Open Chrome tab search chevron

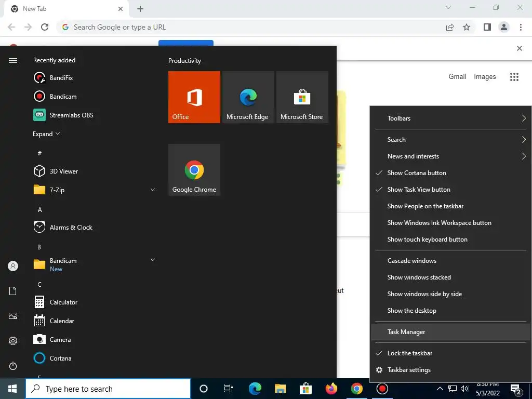(x=448, y=7)
